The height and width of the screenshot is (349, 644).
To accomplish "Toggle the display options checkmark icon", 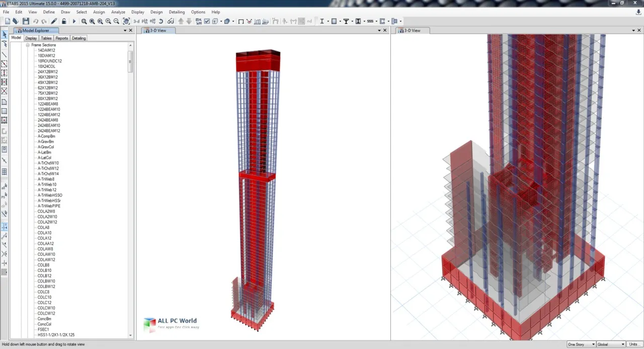I will point(207,21).
